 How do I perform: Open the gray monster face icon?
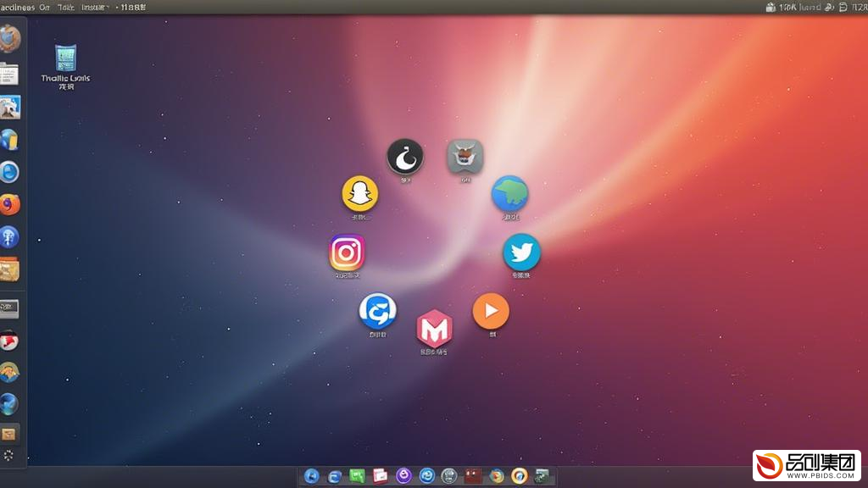click(x=465, y=156)
